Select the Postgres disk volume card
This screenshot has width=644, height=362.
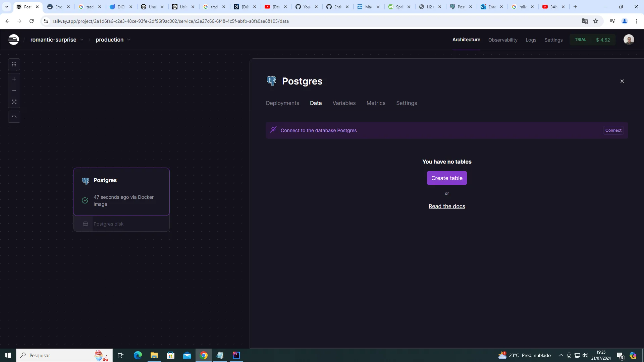[x=121, y=224]
